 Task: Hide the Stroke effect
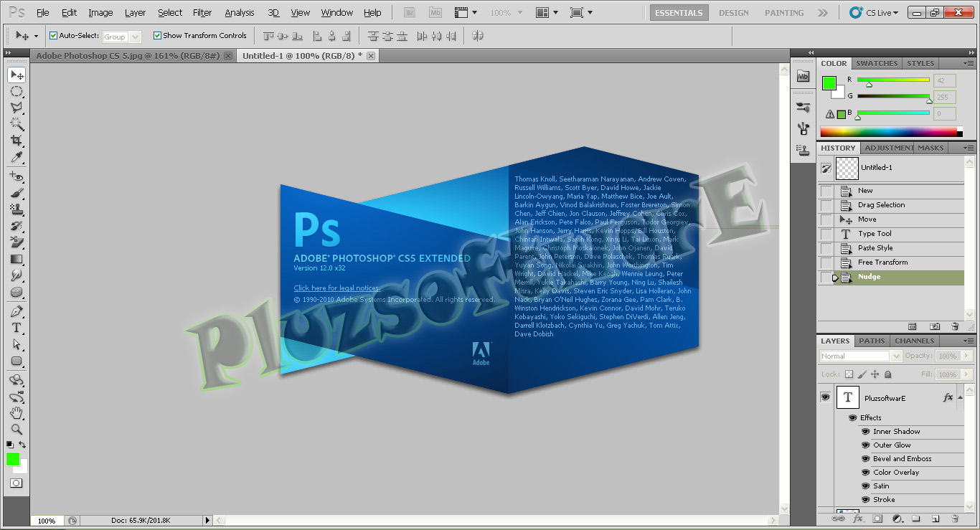866,500
